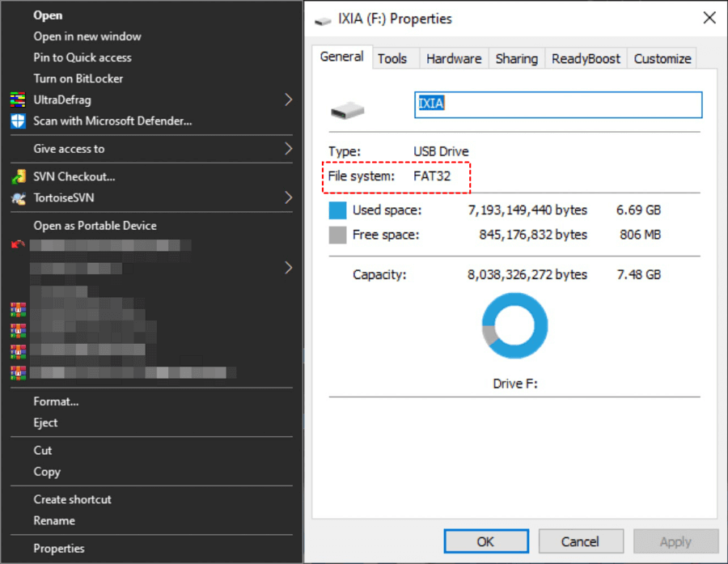Click the Cancel button
This screenshot has height=564, width=728.
(580, 541)
